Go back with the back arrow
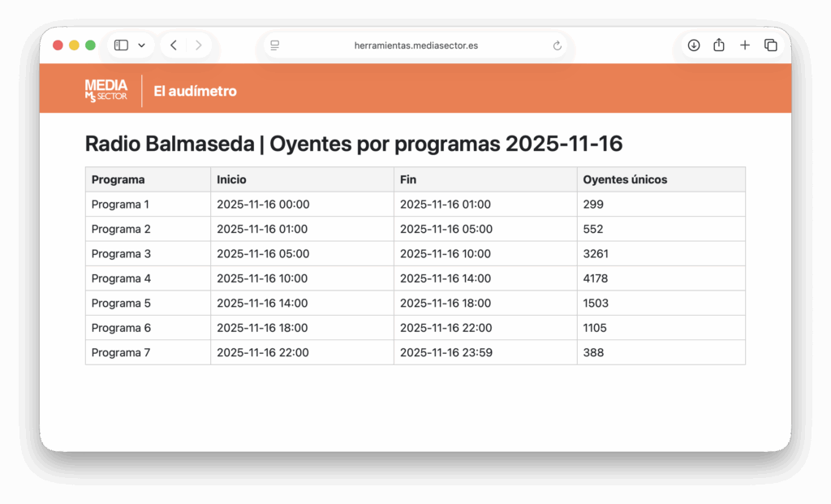 click(x=174, y=45)
